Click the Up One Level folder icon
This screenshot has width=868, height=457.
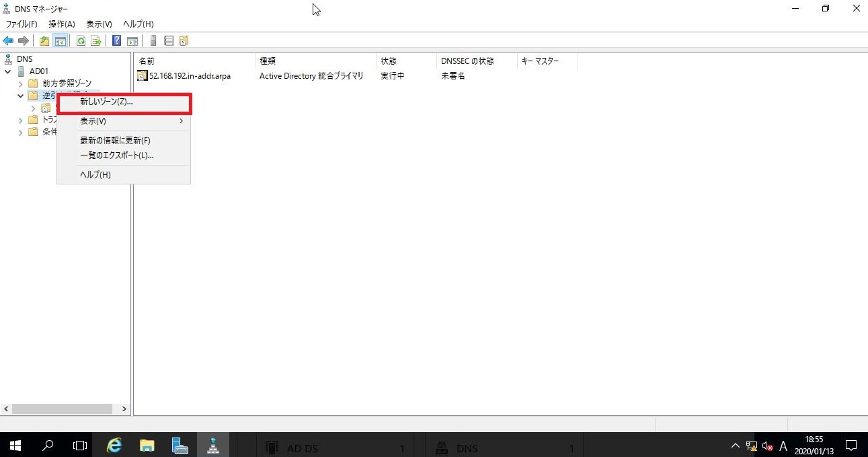pyautogui.click(x=44, y=41)
